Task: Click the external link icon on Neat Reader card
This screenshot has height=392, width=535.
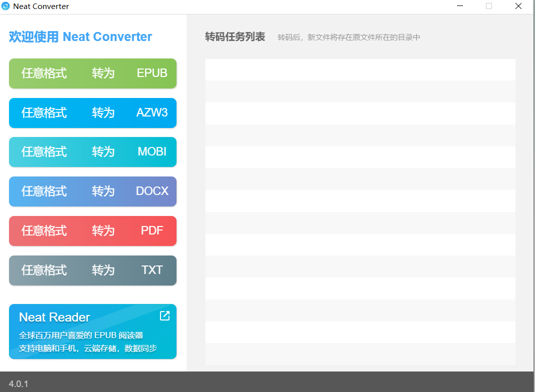Action: click(164, 315)
